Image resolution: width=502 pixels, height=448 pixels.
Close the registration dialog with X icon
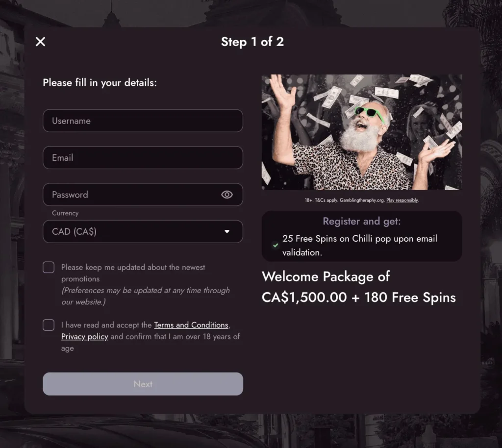41,42
